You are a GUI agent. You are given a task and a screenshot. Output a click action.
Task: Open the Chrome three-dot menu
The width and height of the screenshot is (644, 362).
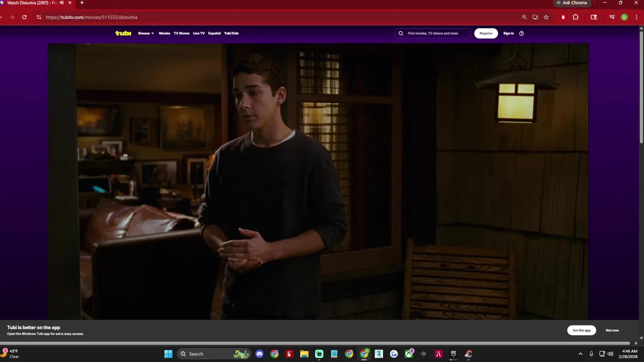[636, 17]
